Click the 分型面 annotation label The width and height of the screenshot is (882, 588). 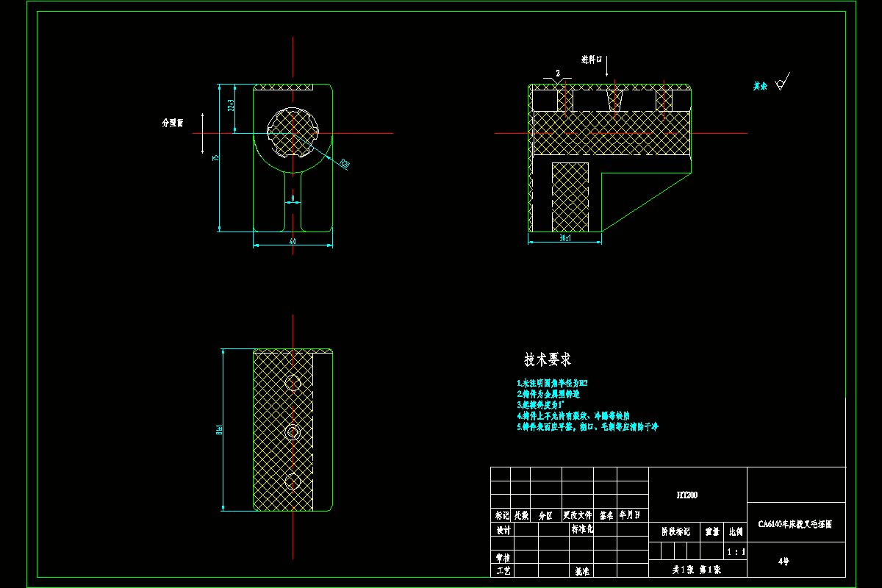pyautogui.click(x=173, y=123)
